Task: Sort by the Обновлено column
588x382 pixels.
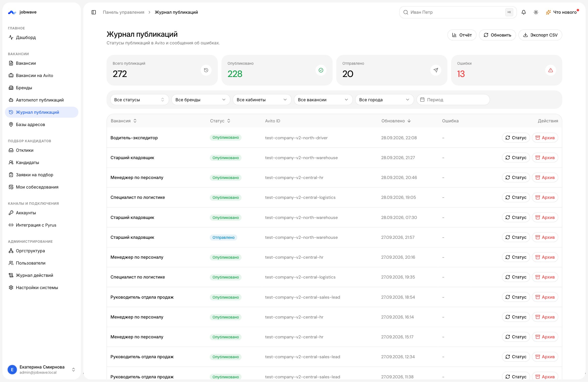Action: tap(396, 121)
